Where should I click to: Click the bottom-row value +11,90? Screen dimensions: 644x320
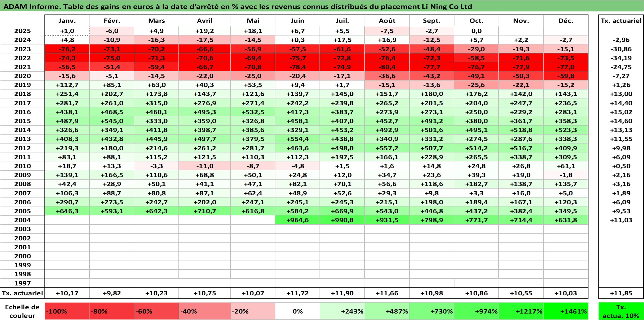(342, 293)
